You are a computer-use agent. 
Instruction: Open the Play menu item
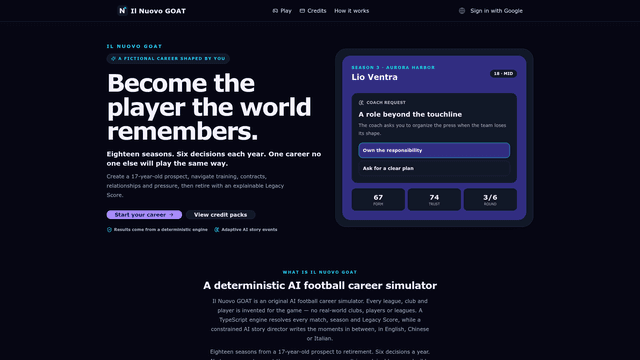pyautogui.click(x=282, y=11)
